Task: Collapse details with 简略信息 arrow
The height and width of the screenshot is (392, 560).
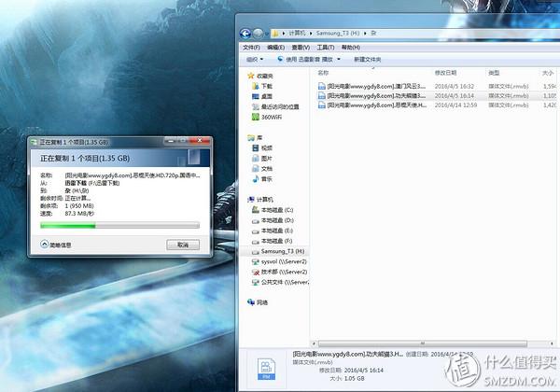Action: coord(45,245)
